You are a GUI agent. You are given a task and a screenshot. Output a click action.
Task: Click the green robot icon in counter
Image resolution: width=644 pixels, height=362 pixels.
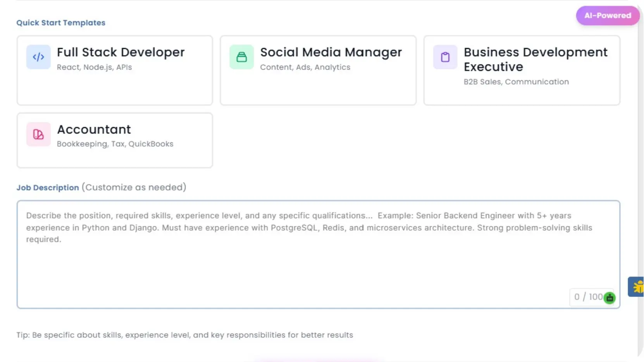(x=610, y=298)
